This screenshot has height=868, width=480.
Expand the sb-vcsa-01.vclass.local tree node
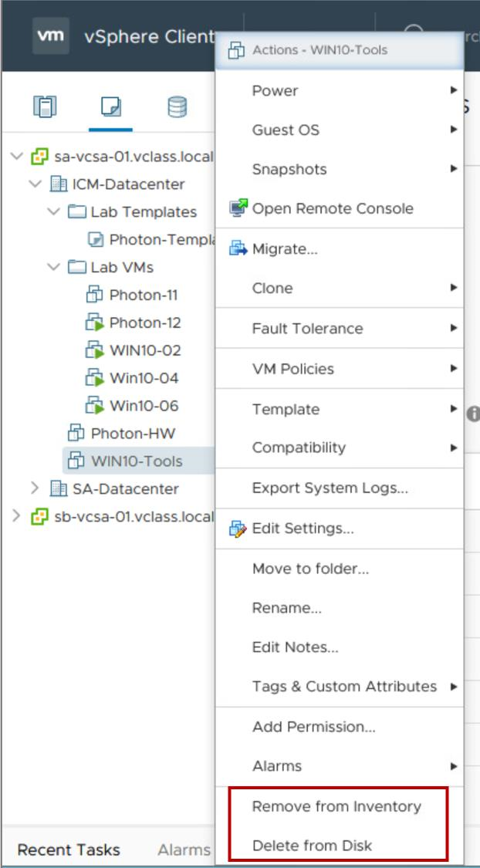(16, 516)
